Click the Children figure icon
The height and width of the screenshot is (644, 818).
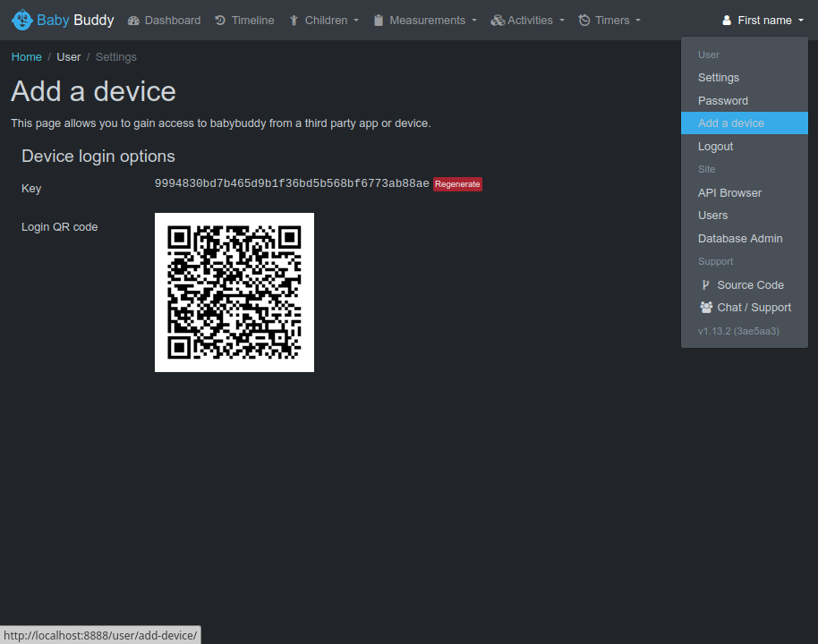(x=294, y=21)
